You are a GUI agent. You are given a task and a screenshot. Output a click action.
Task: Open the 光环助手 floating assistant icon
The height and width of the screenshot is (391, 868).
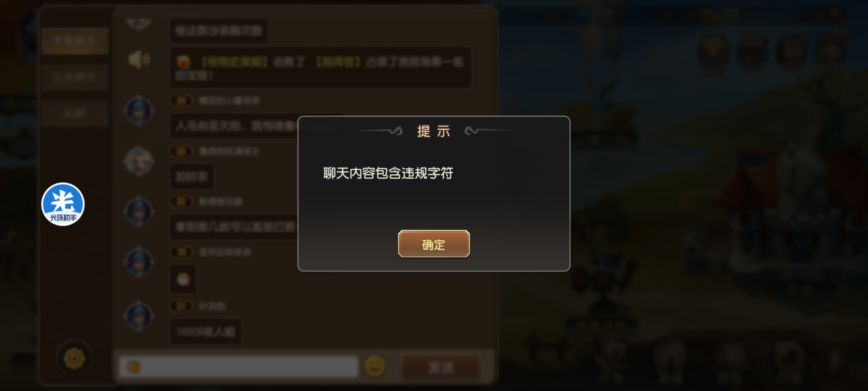pyautogui.click(x=63, y=204)
